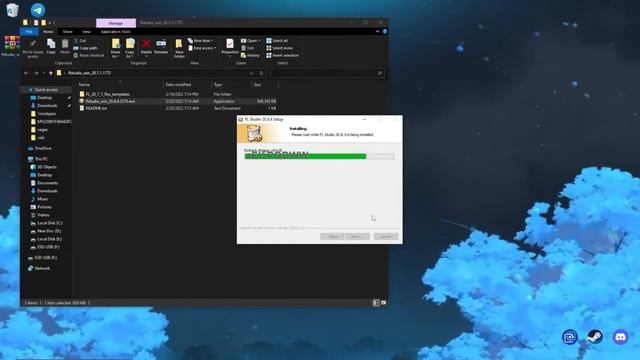The width and height of the screenshot is (640, 360).
Task: Switch to the View ribbon tab
Action: (x=86, y=31)
